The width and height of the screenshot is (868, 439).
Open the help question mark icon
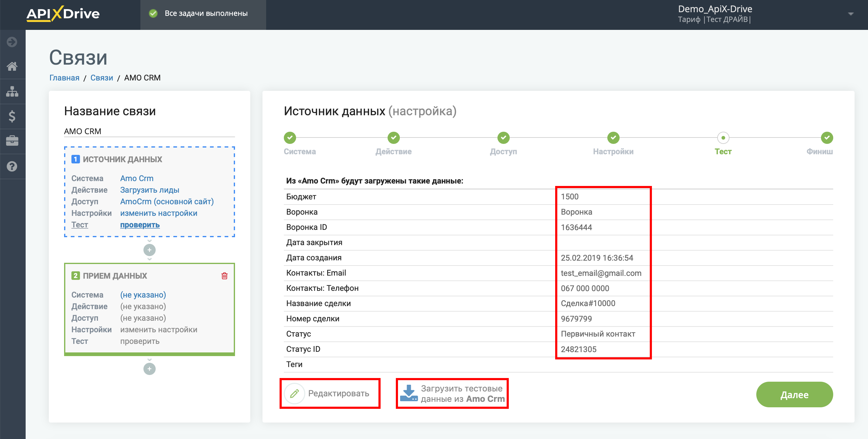pos(12,166)
